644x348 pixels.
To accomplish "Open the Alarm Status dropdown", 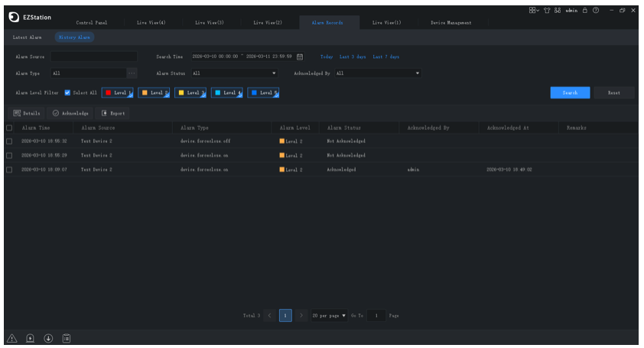I will [x=235, y=73].
